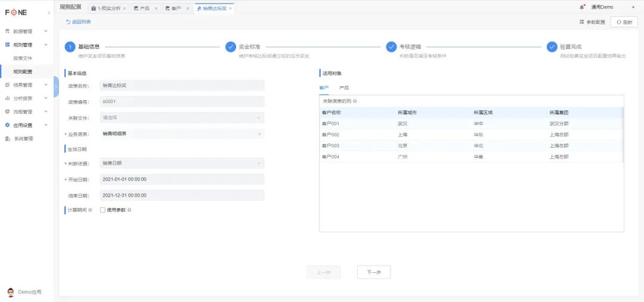The width and height of the screenshot is (644, 302).
Task: Click the 政策名称 input field
Action: coord(182,85)
